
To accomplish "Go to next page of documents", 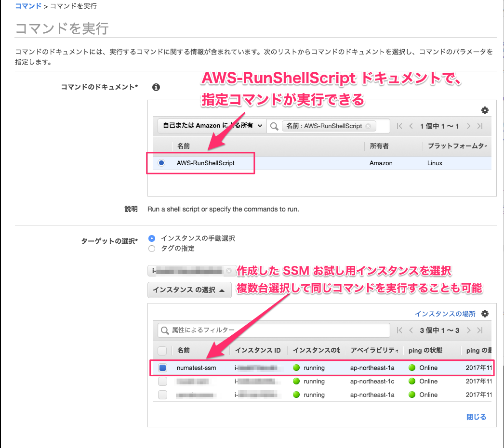I will pyautogui.click(x=469, y=126).
